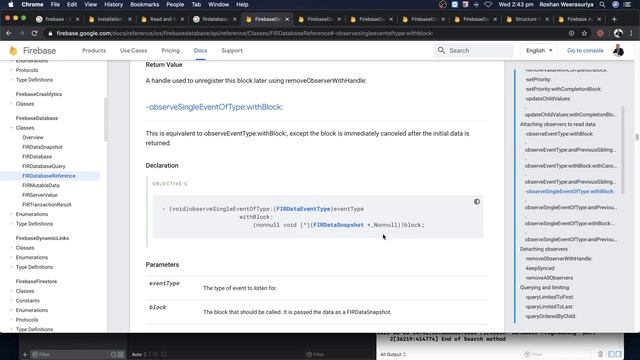Open the Apple menu
The image size is (640, 360).
point(11,4)
